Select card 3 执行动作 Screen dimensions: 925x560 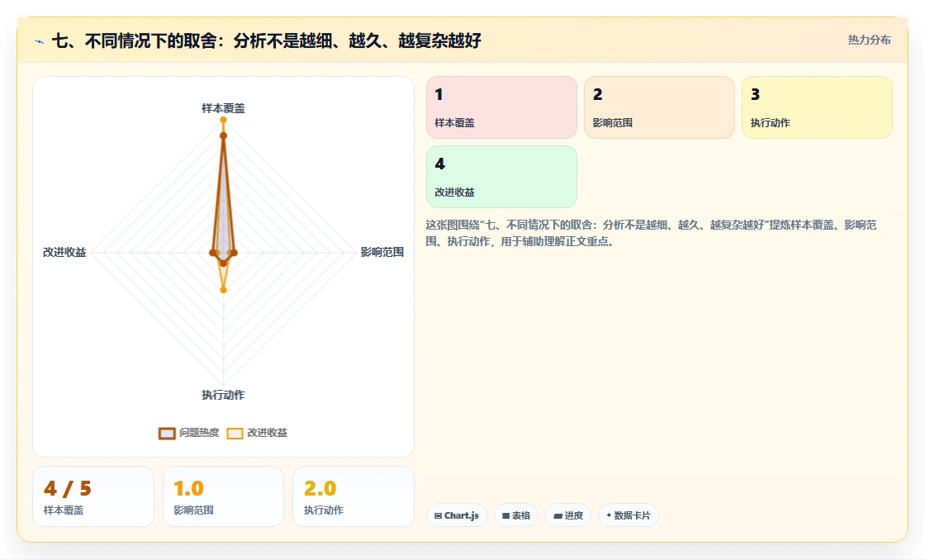(x=817, y=107)
